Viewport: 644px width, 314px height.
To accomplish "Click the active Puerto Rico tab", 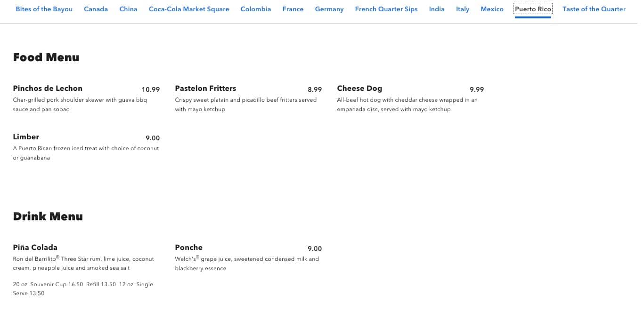I will [x=533, y=9].
